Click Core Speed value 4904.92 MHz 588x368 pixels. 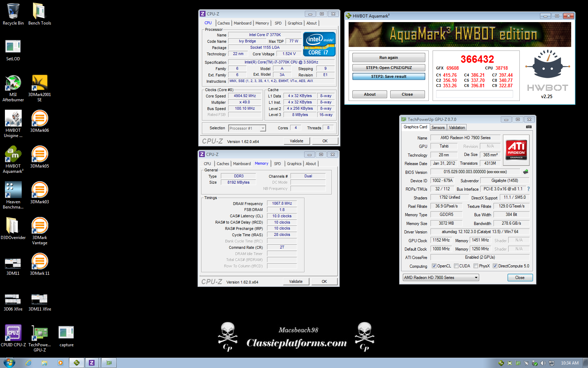click(x=245, y=96)
